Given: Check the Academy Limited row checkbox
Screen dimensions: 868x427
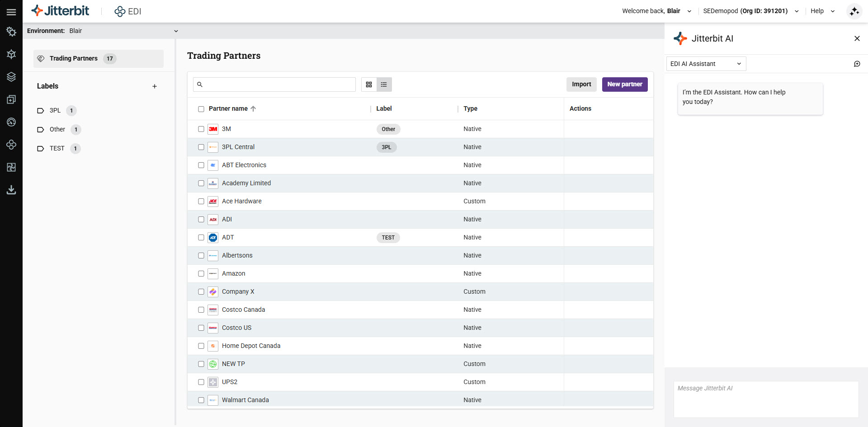Looking at the screenshot, I should 201,183.
